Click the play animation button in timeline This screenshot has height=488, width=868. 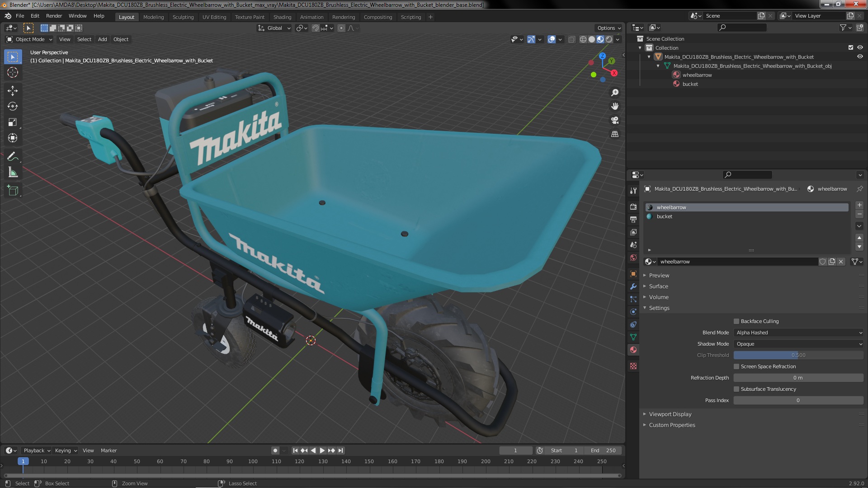tap(322, 450)
